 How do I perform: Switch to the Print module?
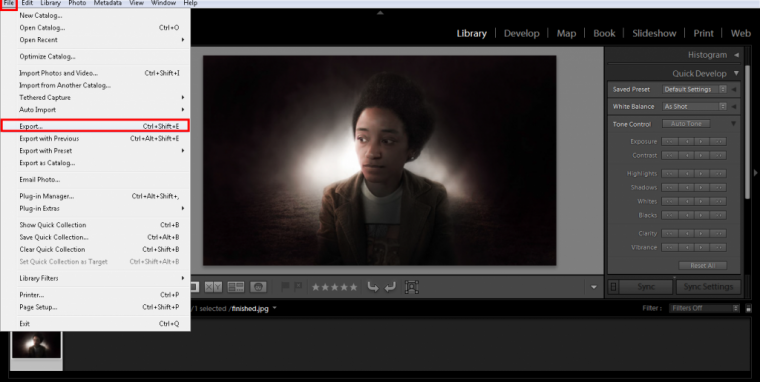pyautogui.click(x=703, y=33)
